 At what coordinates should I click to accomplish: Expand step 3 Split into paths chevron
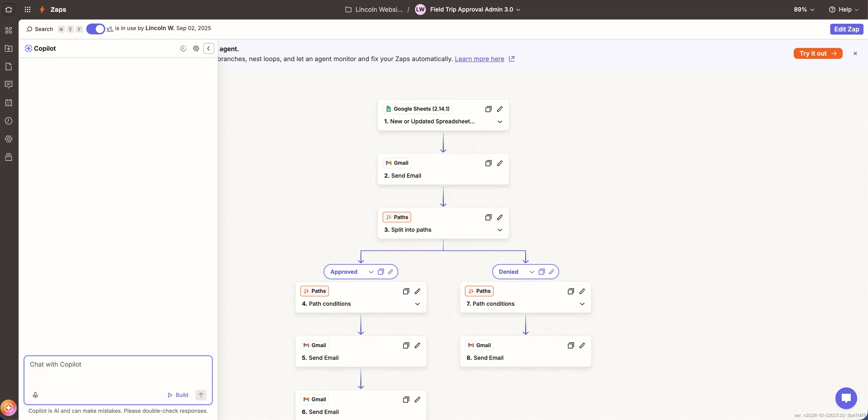[x=500, y=230]
